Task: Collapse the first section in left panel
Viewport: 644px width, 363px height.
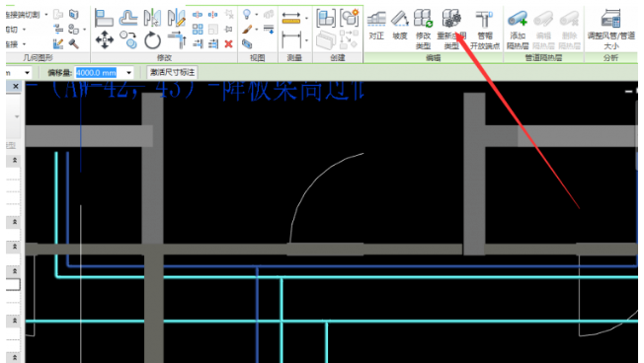Action: point(15,161)
